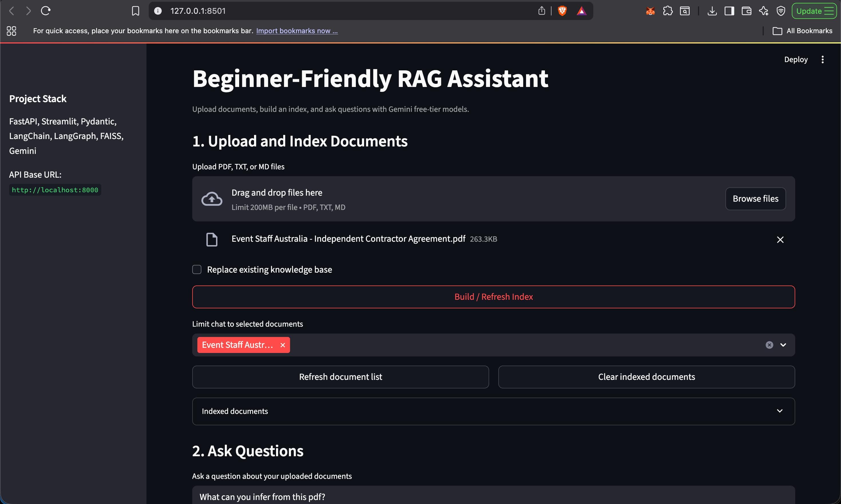Click the uploaded PDF file icon

(212, 239)
